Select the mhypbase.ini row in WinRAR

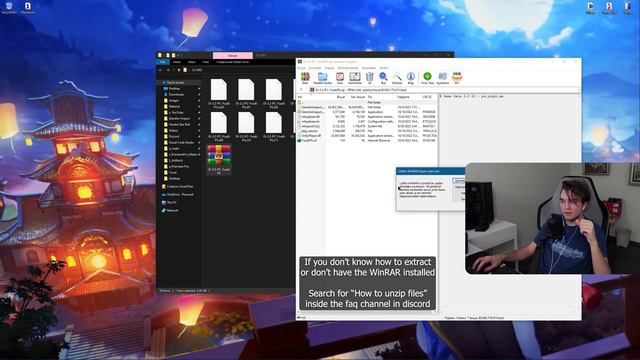point(367,122)
